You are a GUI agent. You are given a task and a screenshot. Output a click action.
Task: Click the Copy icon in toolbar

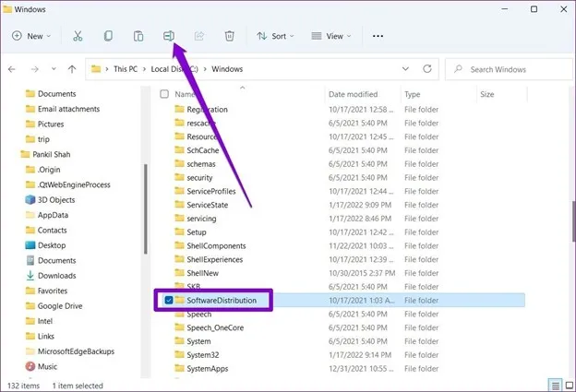[x=108, y=36]
